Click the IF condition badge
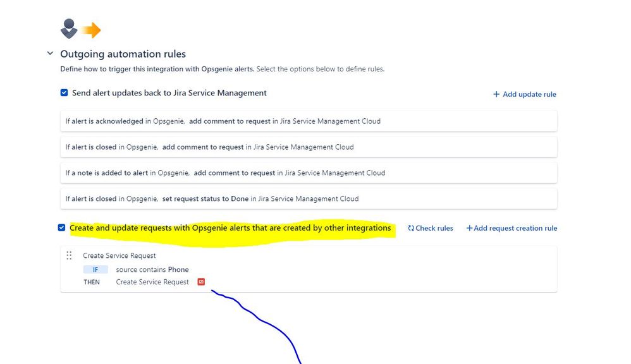 95,269
